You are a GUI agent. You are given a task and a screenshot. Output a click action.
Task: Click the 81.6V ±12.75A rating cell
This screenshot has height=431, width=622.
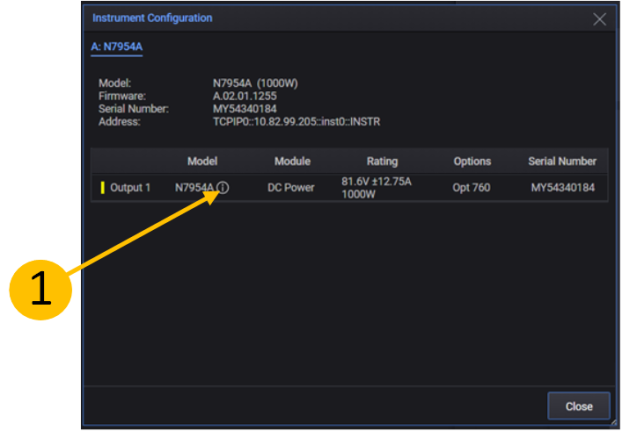[376, 188]
